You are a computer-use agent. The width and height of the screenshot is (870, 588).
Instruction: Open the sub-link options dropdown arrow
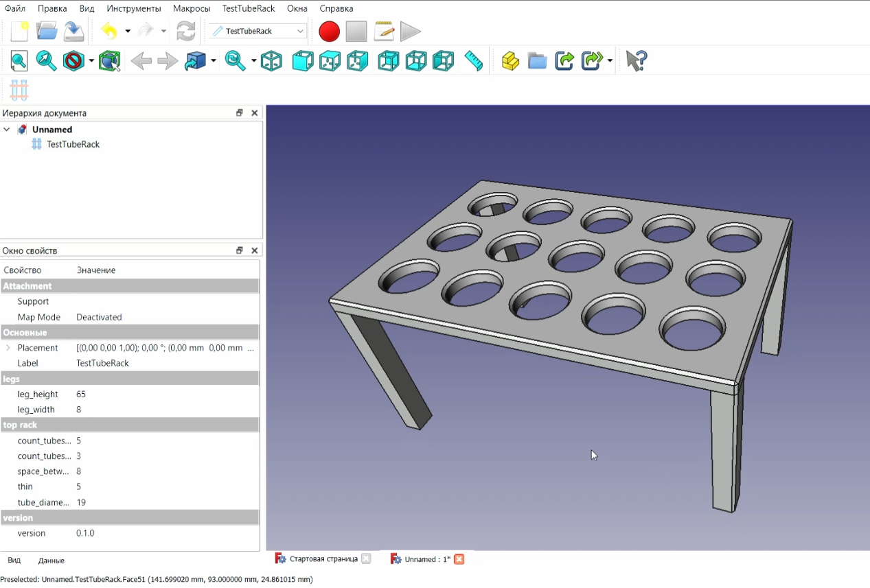[610, 61]
